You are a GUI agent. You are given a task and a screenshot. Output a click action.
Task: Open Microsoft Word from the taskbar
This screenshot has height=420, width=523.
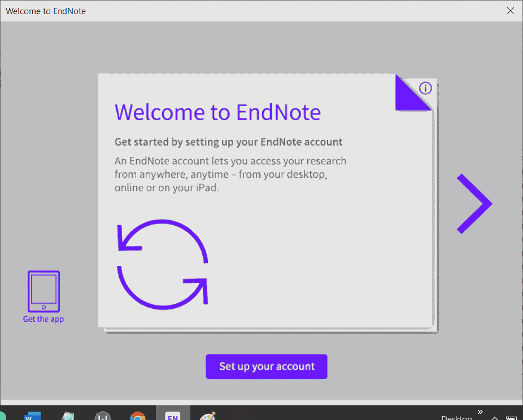(x=32, y=415)
